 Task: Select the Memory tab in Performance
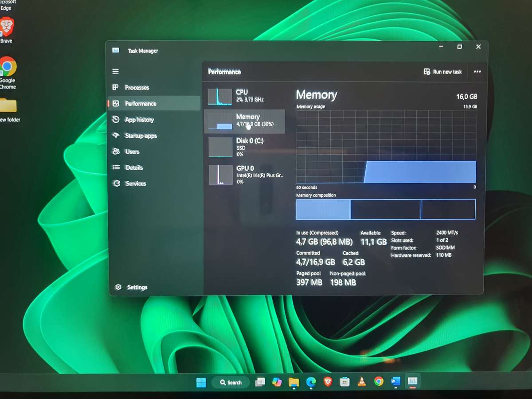pyautogui.click(x=244, y=121)
